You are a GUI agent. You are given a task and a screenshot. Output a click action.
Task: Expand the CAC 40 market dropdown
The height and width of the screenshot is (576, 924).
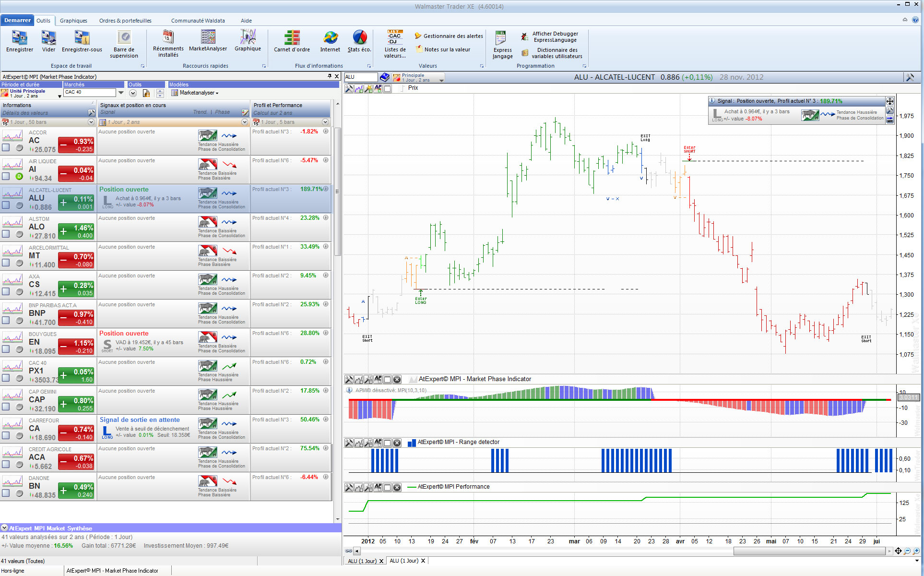click(x=121, y=93)
